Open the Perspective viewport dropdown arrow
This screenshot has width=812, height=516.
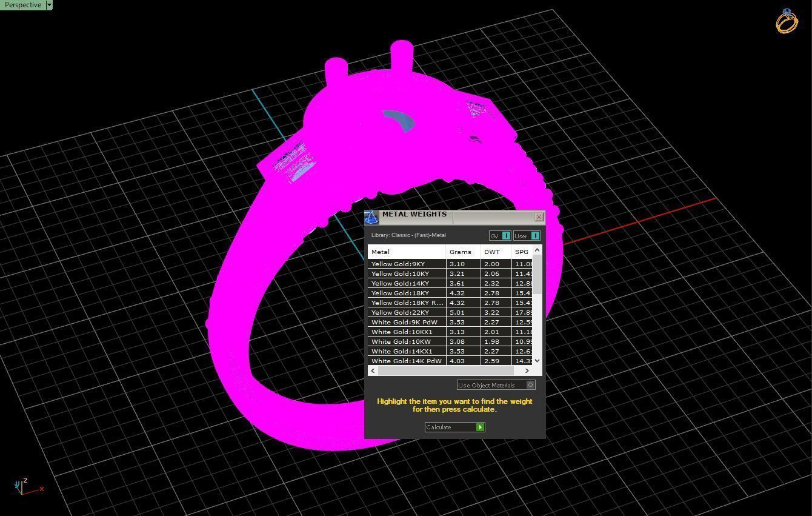(x=49, y=5)
